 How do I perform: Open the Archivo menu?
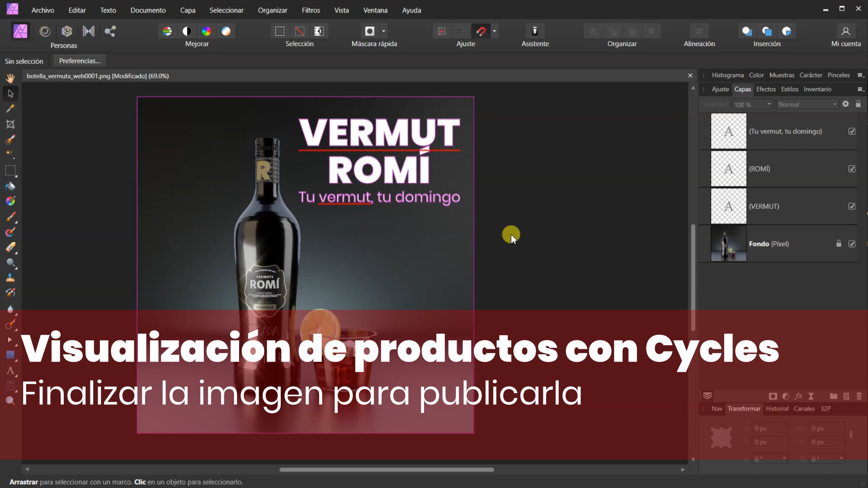pyautogui.click(x=42, y=10)
